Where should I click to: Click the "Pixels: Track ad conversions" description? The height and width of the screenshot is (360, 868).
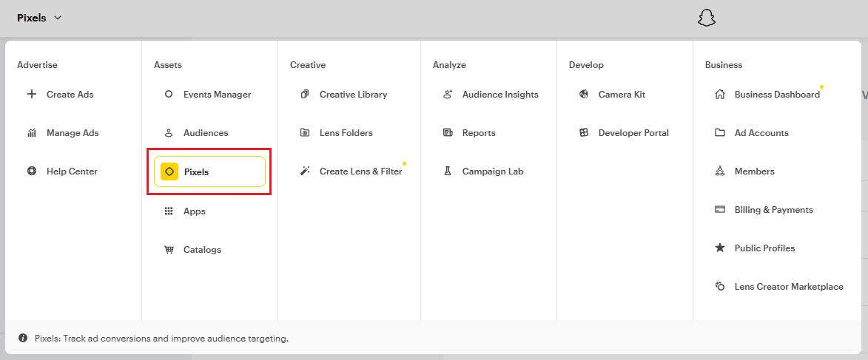point(161,339)
